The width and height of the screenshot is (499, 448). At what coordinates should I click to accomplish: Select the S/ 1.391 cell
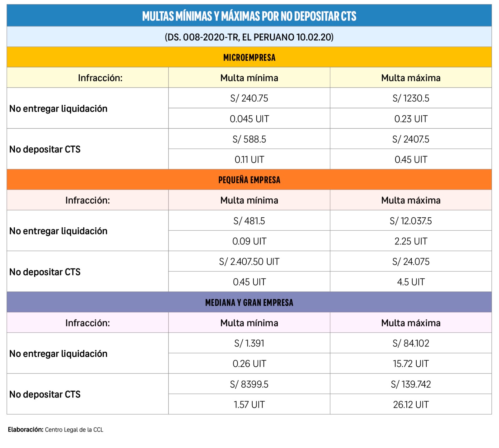[249, 343]
